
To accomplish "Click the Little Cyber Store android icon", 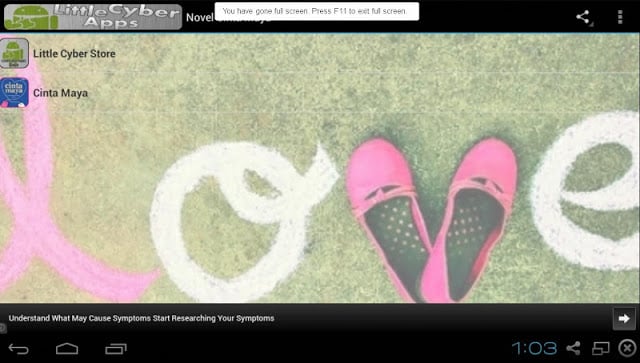I will click(x=14, y=53).
